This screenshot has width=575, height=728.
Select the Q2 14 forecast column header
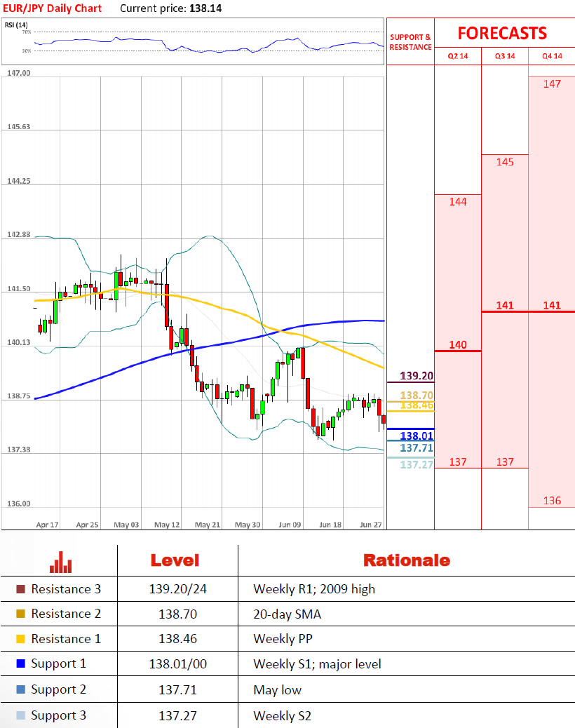pos(458,56)
